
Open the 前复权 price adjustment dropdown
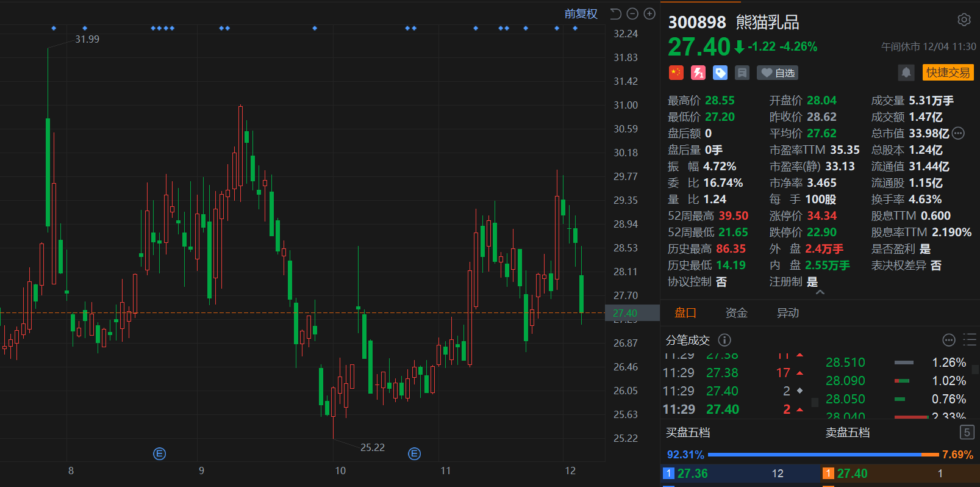[x=581, y=14]
